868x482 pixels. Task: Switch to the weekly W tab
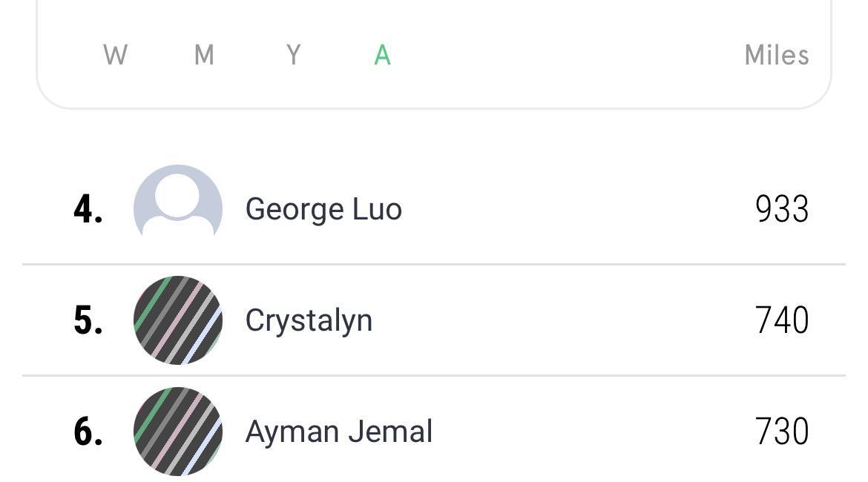point(116,55)
